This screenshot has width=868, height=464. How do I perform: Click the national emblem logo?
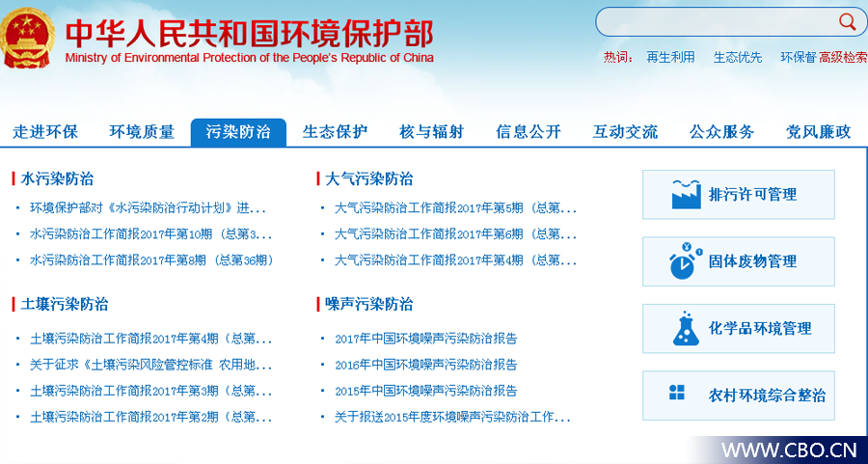[x=27, y=37]
